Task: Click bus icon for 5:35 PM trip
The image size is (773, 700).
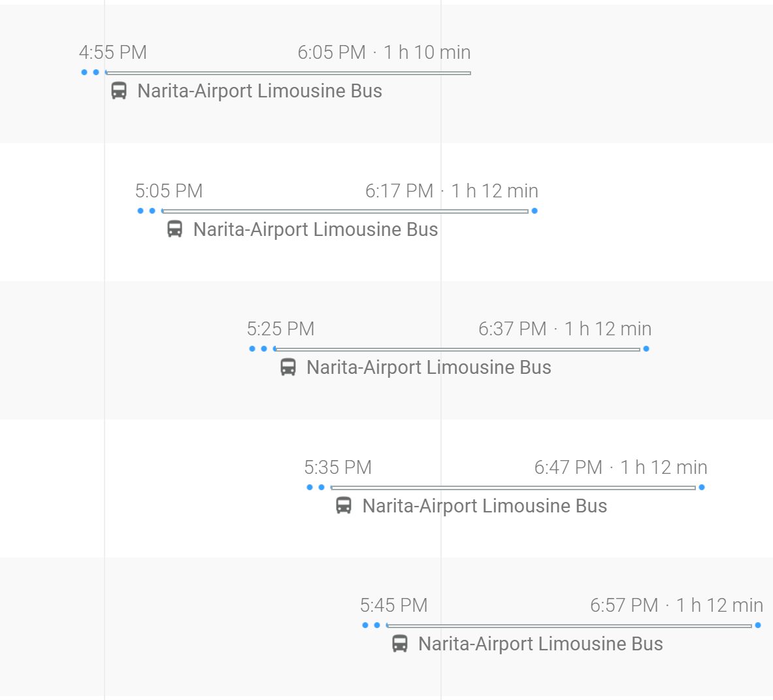Action: [344, 506]
